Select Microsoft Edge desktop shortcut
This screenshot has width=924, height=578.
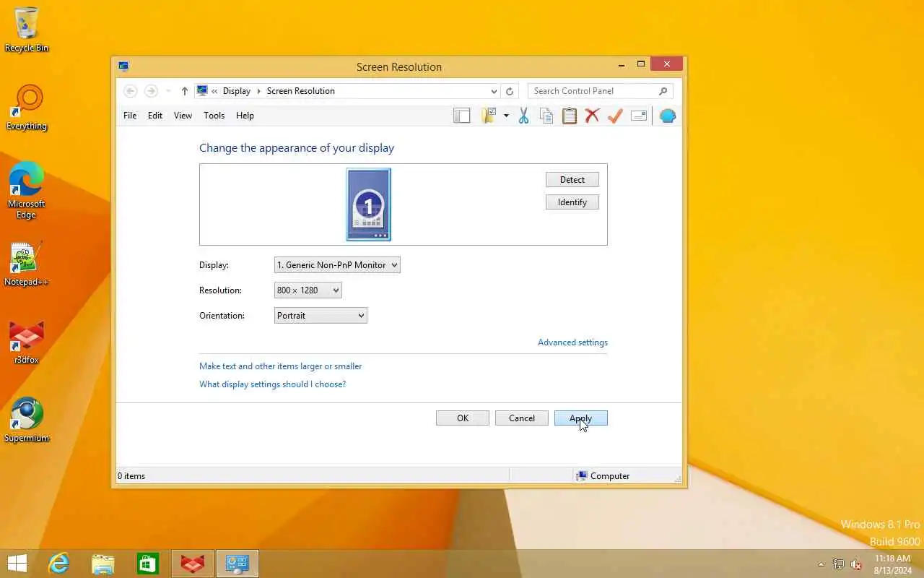pos(27,190)
